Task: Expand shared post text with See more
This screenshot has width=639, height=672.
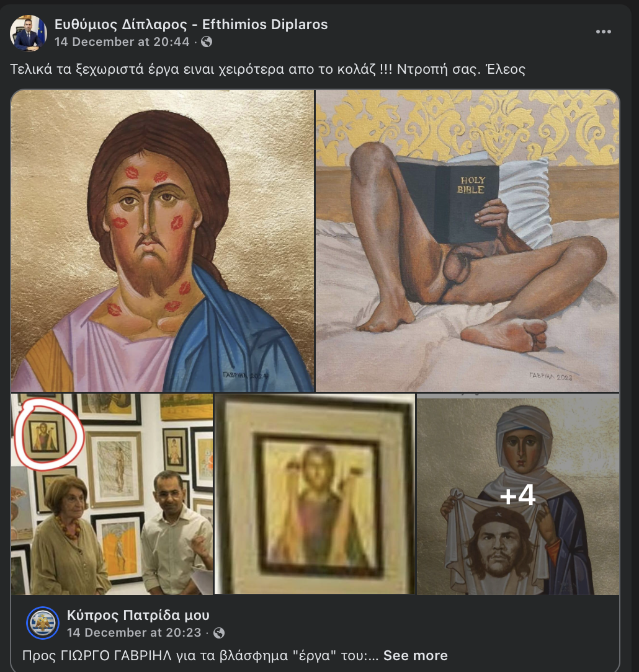Action: [415, 655]
